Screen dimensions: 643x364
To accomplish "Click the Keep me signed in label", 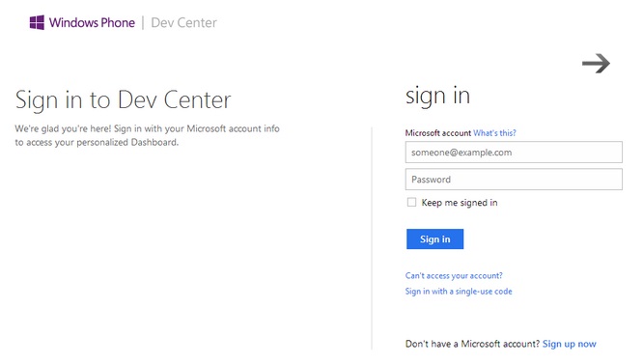I will click(x=460, y=203).
